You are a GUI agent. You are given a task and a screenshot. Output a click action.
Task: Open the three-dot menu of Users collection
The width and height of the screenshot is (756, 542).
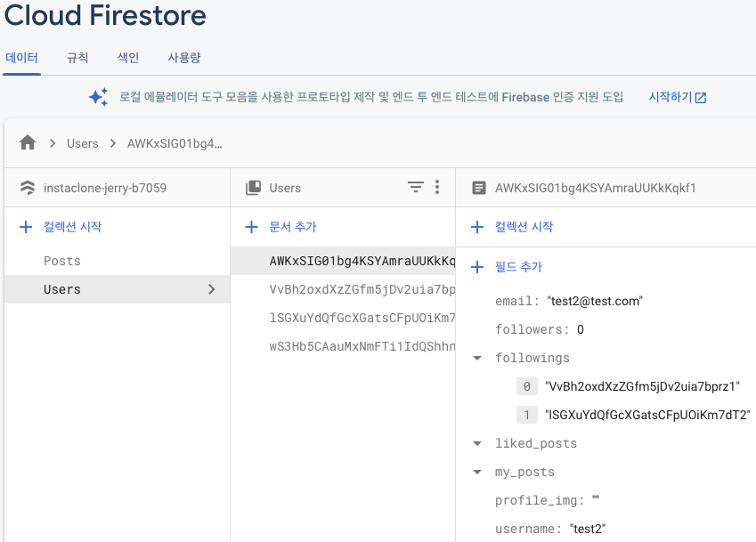click(437, 187)
